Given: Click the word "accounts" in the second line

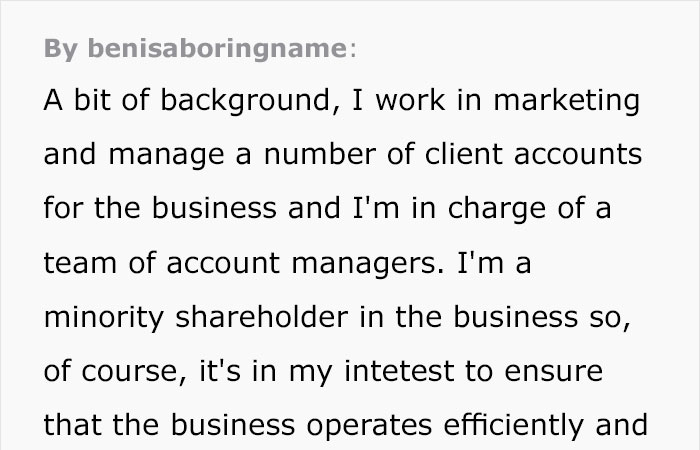Looking at the screenshot, I should point(578,155).
